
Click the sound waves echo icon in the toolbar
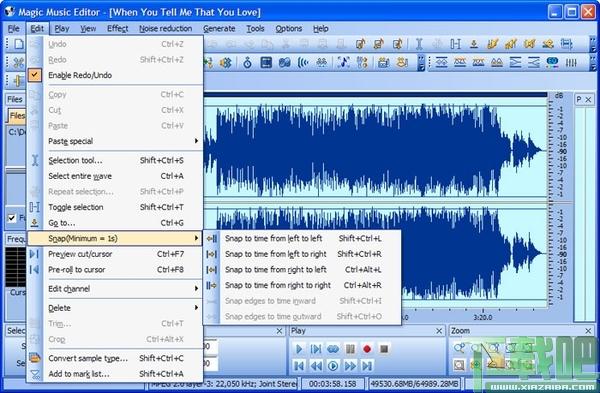point(303,62)
